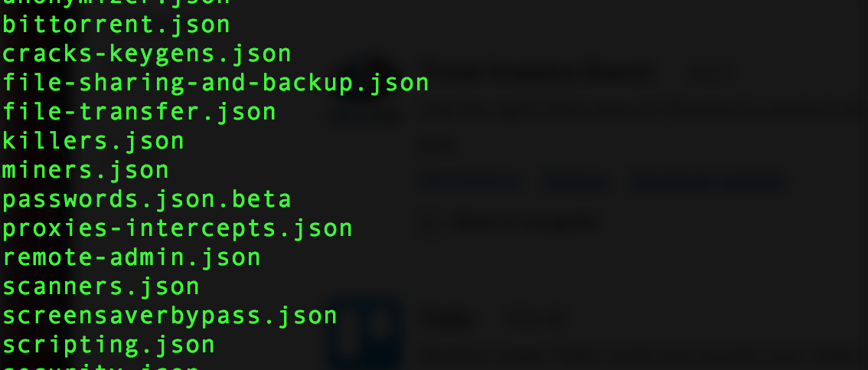This screenshot has width=868, height=370.
Task: Select the cracks-keygens.json entry
Action: coord(147,54)
